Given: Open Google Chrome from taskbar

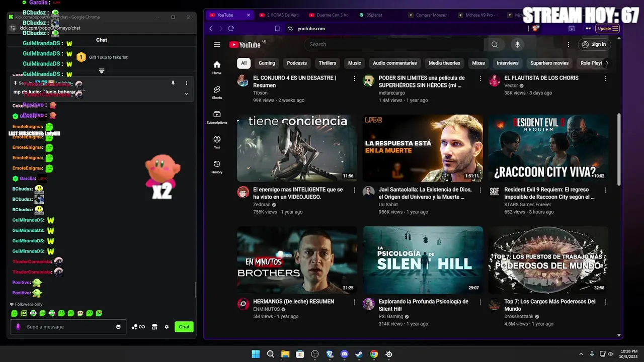Looking at the screenshot, I should point(374,354).
